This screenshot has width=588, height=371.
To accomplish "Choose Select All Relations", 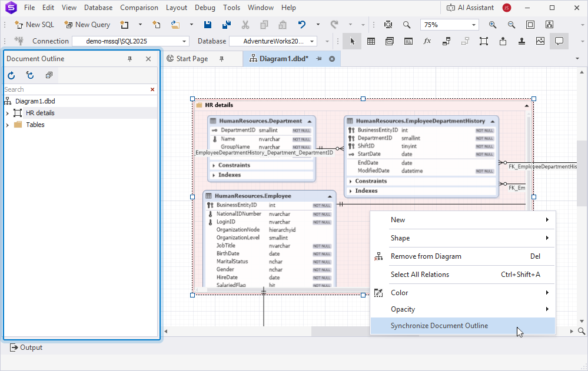I will [463, 275].
